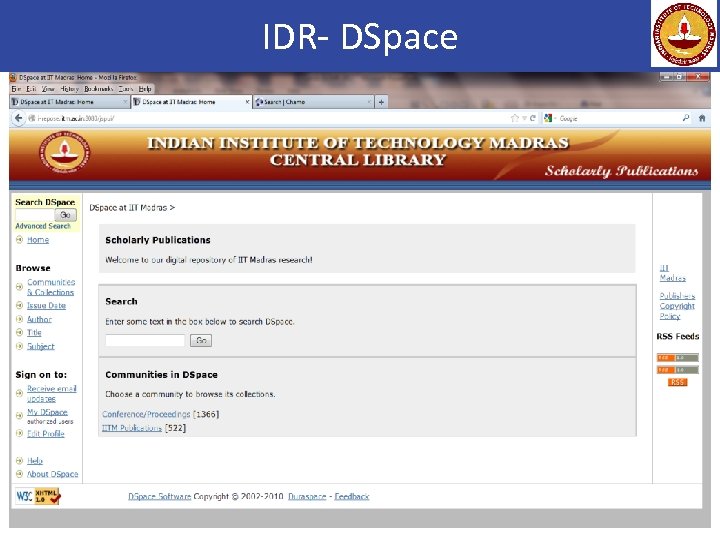Open the View menu
Screen dimensions: 720x540
(48, 89)
